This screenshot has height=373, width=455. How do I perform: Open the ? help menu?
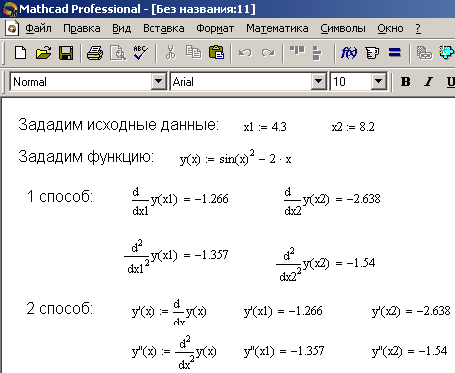[x=418, y=29]
